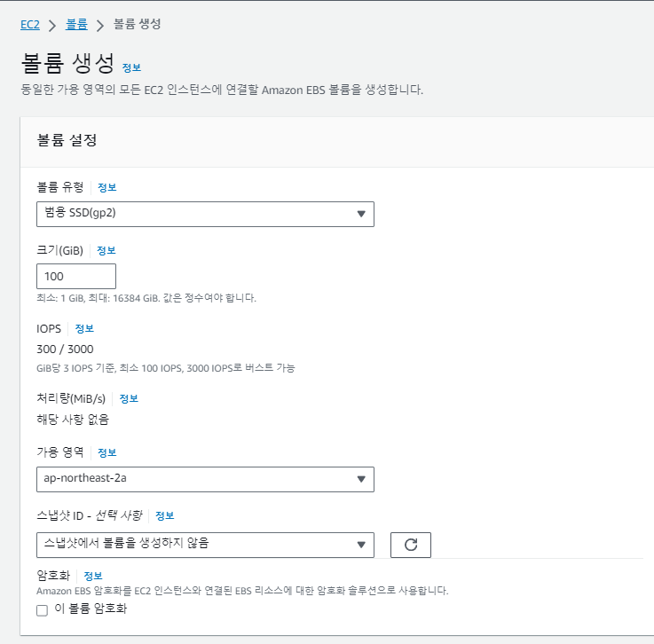Go to EC2 via the breadcrumb link
The image size is (654, 644).
(29, 24)
